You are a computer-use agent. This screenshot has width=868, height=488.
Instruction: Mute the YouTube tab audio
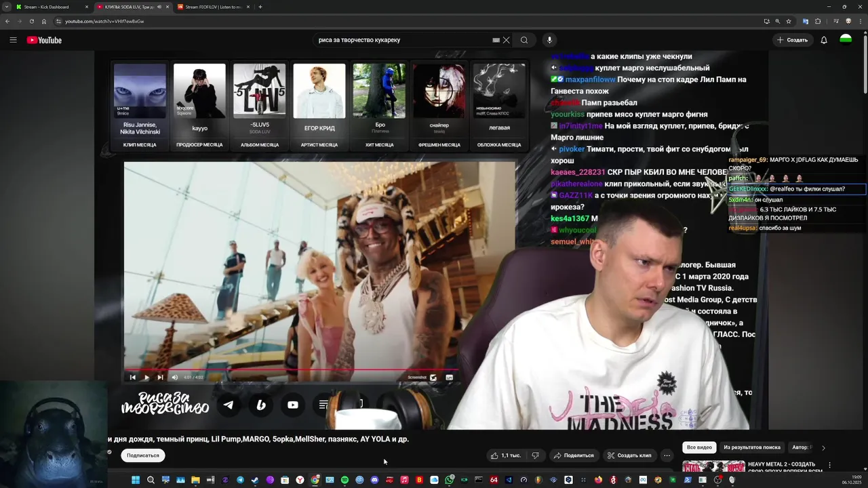tap(159, 7)
